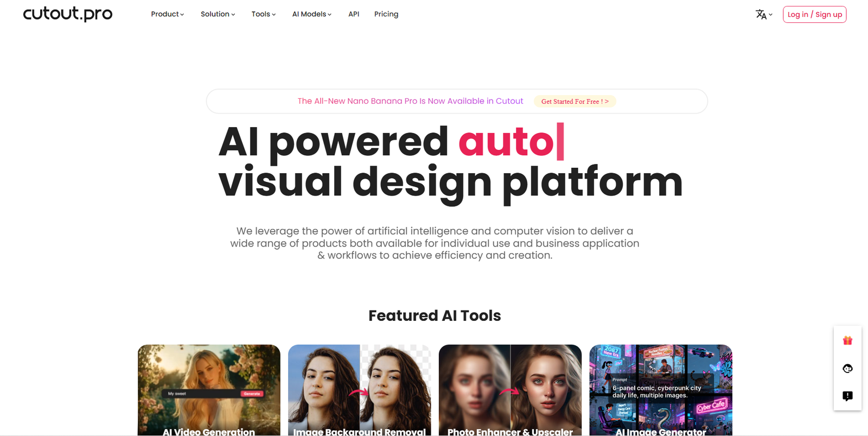Open the Nano Banana Pro announcement link

tap(410, 101)
